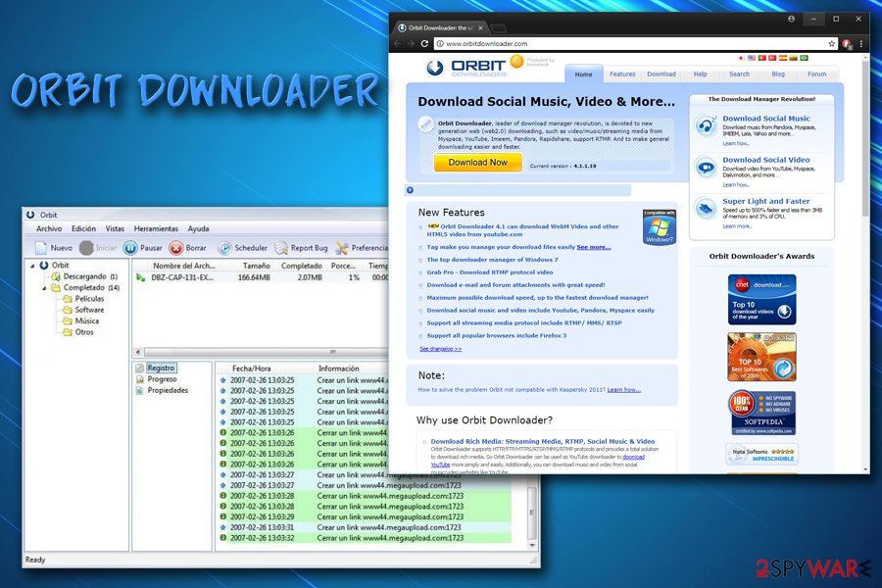Image resolution: width=882 pixels, height=588 pixels.
Task: Open the Archivo menu
Action: pos(49,228)
